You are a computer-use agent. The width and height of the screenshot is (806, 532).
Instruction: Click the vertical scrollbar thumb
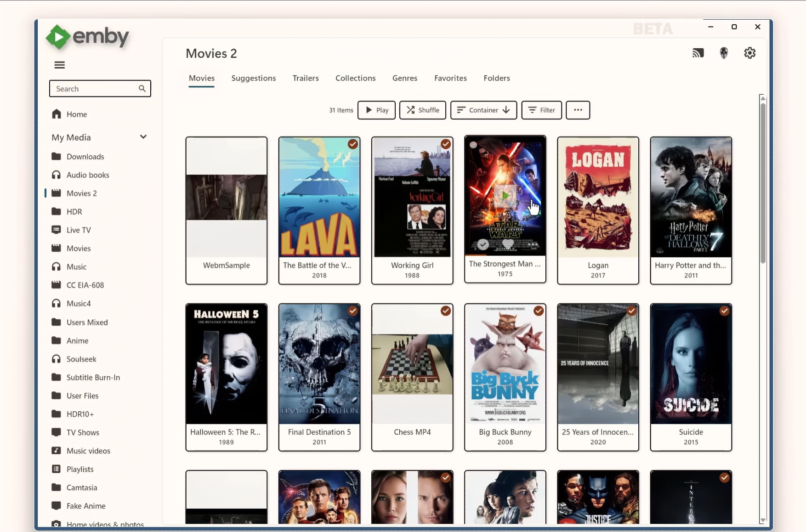click(763, 183)
